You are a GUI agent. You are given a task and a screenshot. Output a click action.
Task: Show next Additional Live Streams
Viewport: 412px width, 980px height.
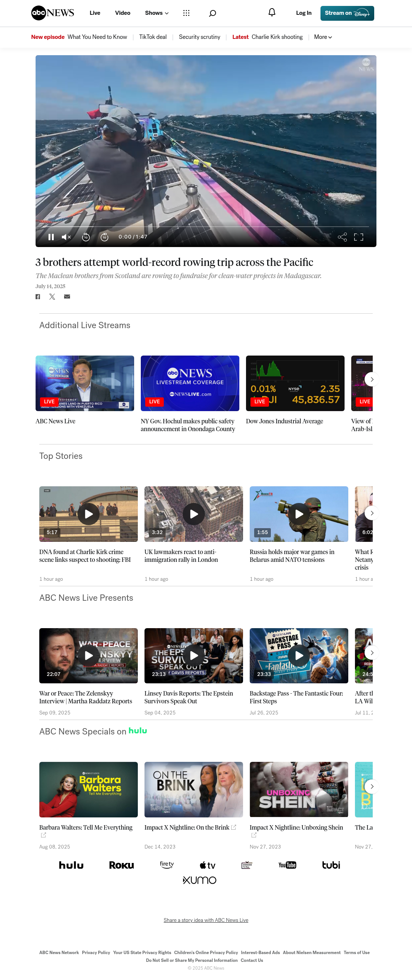coord(372,379)
